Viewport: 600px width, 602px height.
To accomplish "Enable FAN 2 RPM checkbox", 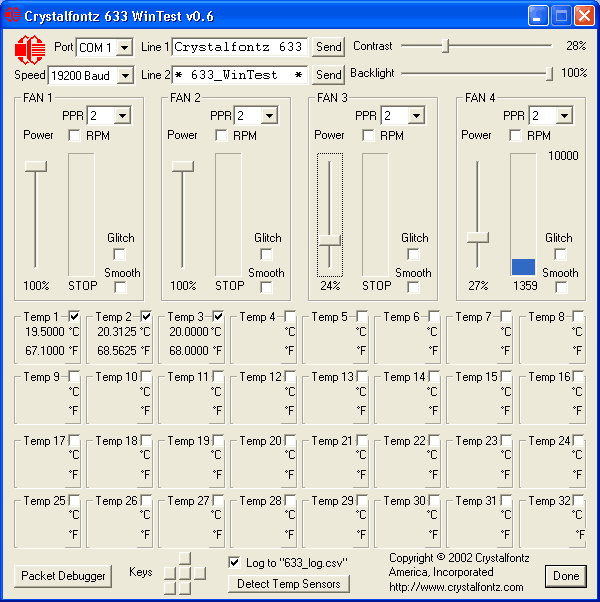I will click(221, 136).
